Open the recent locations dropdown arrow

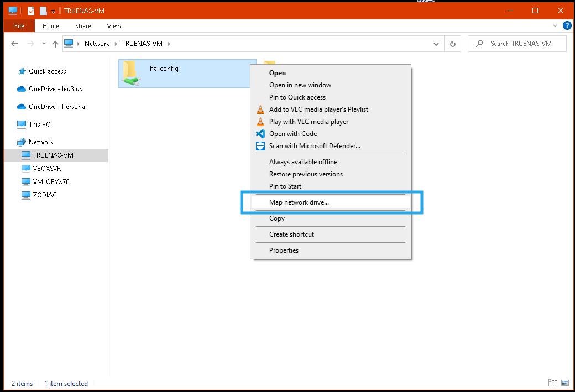44,44
